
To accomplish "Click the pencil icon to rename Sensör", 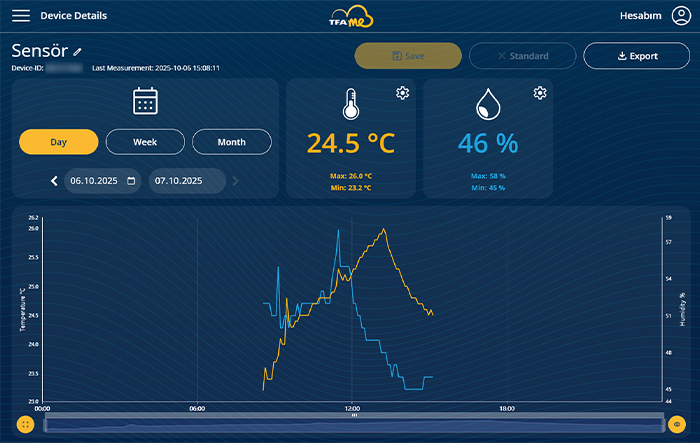I will [x=78, y=51].
